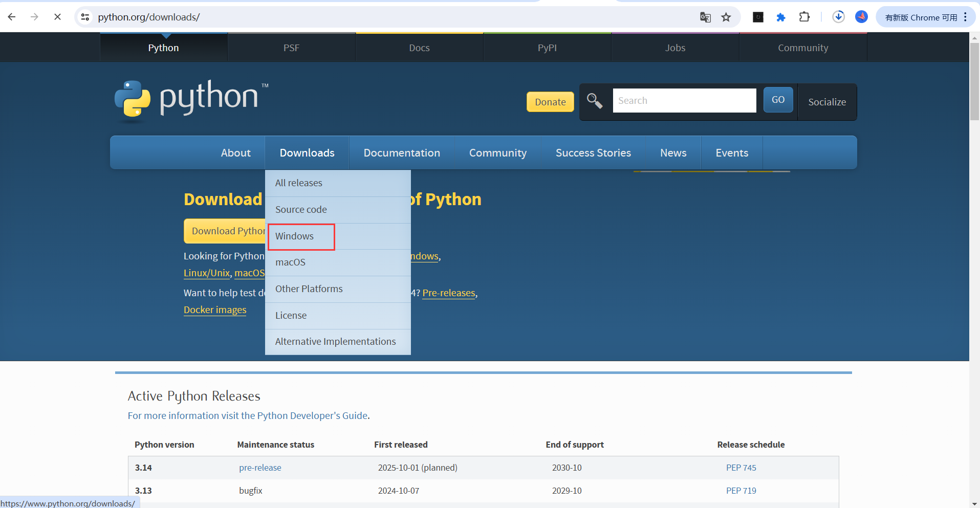Select macOS in Downloads menu
The height and width of the screenshot is (508, 980).
[338, 262]
